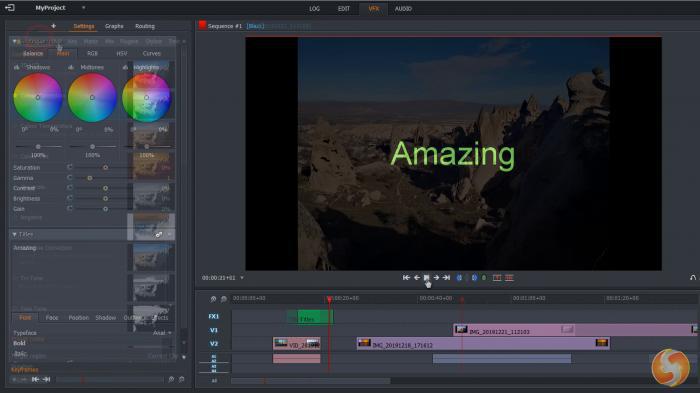Pick a hue on the Highlights color wheel
The width and height of the screenshot is (700, 393).
coord(146,97)
